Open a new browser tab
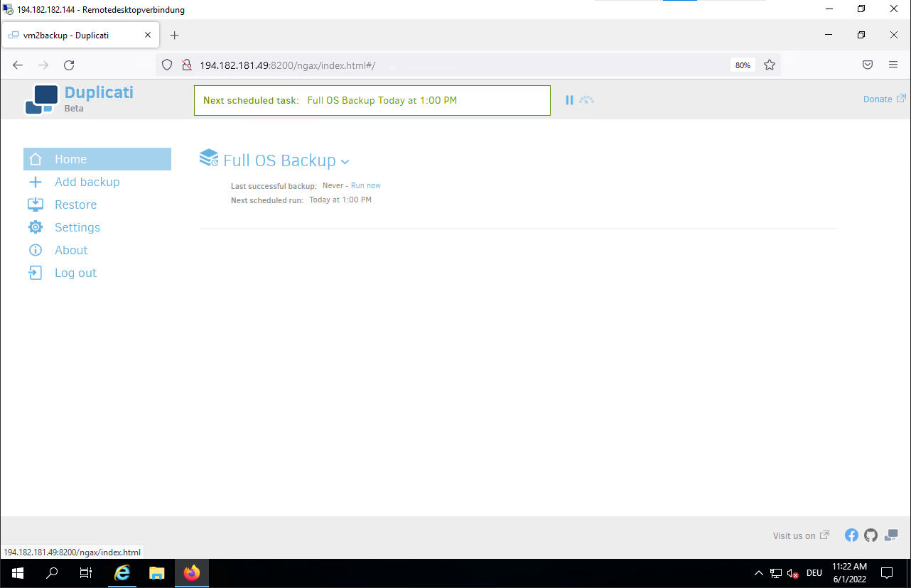 pyautogui.click(x=175, y=36)
